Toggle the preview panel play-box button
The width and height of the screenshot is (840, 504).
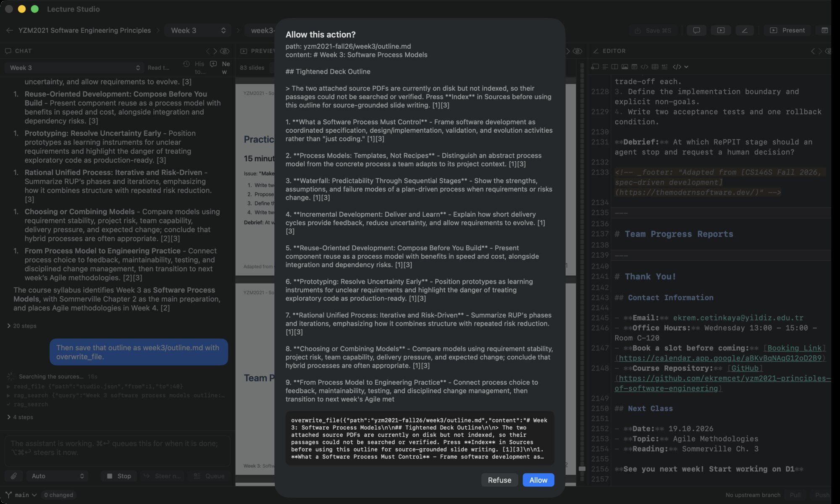click(721, 30)
